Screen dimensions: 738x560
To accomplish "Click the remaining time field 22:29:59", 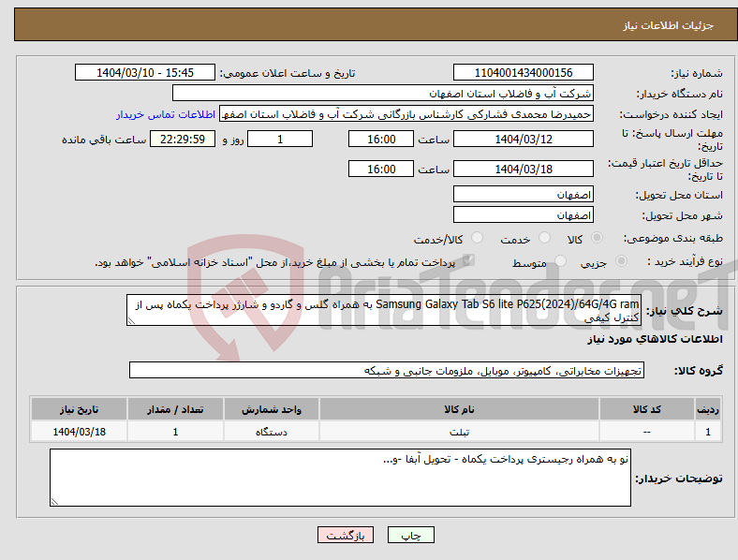I will tap(183, 139).
